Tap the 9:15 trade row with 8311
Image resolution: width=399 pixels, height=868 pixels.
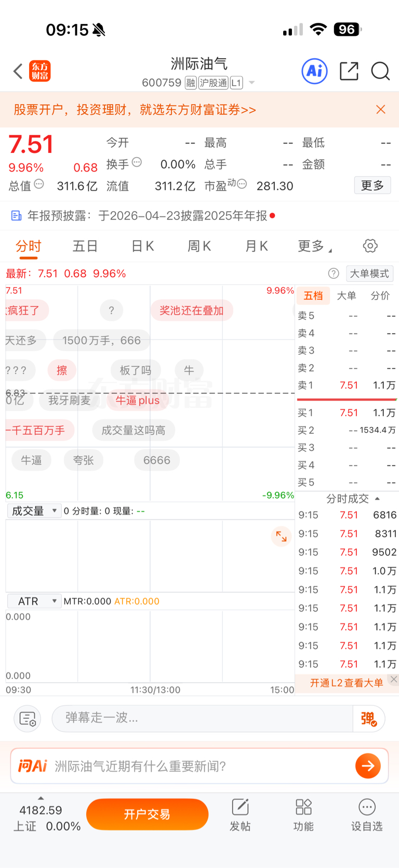(347, 534)
